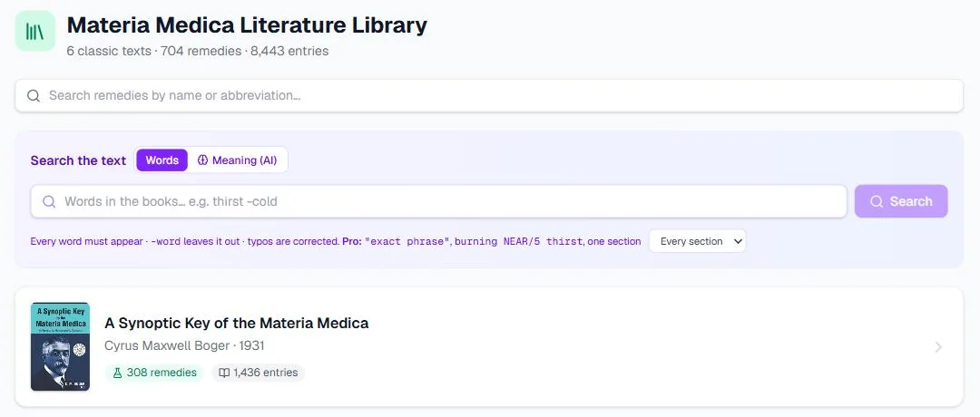
Task: Open Synoptic Key book via right chevron
Action: 938,347
